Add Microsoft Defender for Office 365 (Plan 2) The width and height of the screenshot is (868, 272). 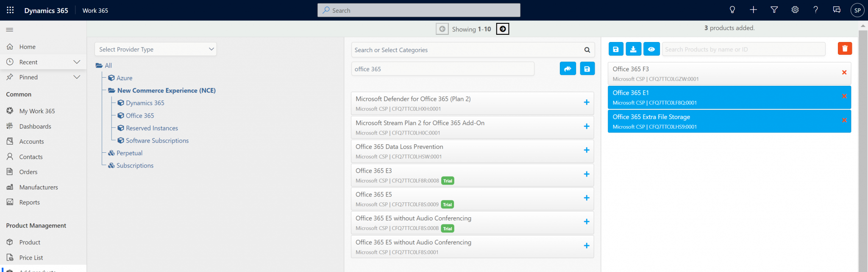point(587,102)
